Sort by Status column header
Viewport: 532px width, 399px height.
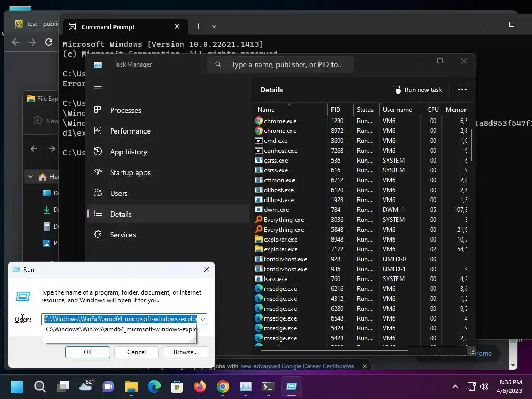(366, 110)
